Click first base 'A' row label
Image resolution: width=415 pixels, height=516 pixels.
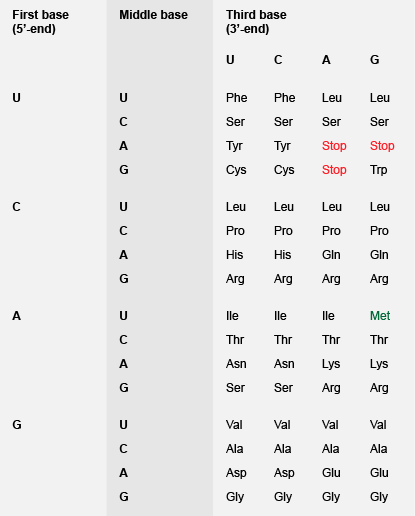(16, 316)
